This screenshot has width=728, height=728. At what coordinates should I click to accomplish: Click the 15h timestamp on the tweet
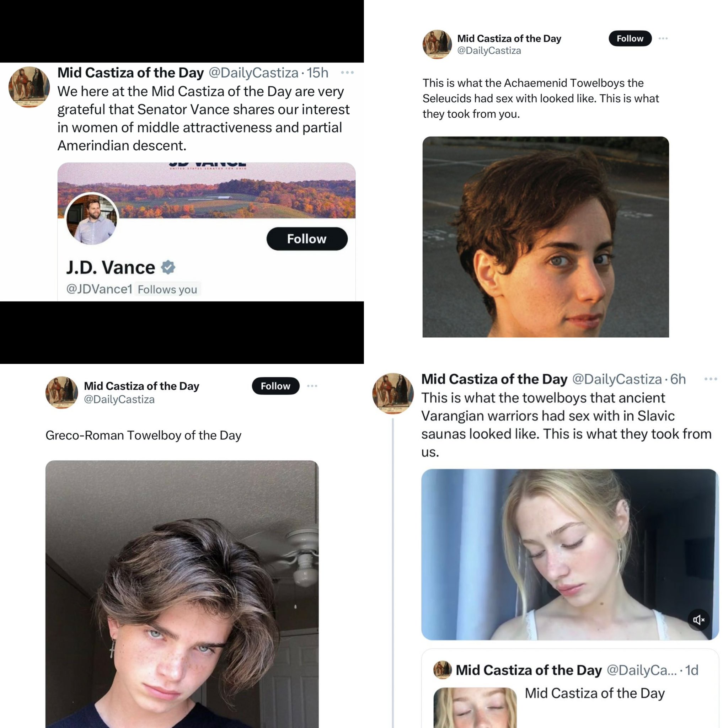[x=317, y=73]
